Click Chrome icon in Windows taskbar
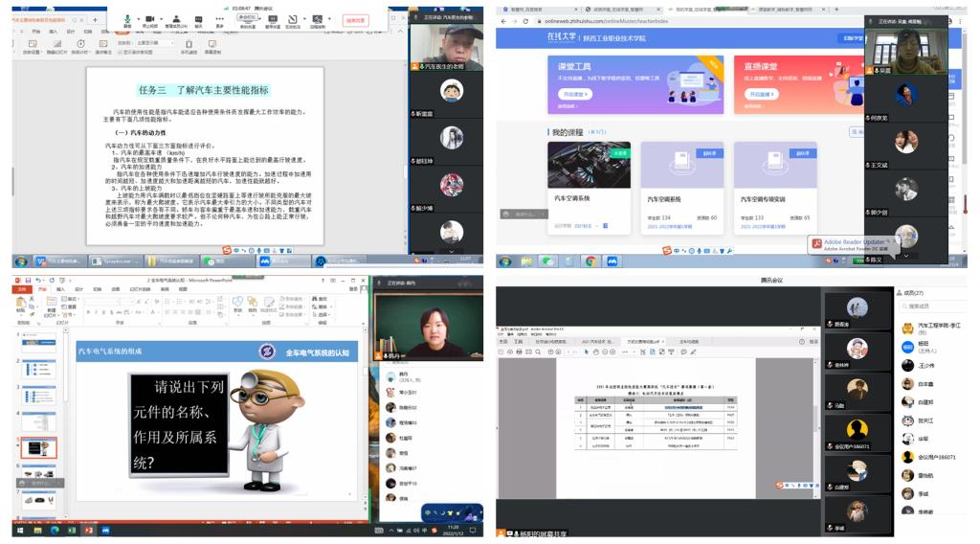Screen dimensions: 980x544 (590, 261)
